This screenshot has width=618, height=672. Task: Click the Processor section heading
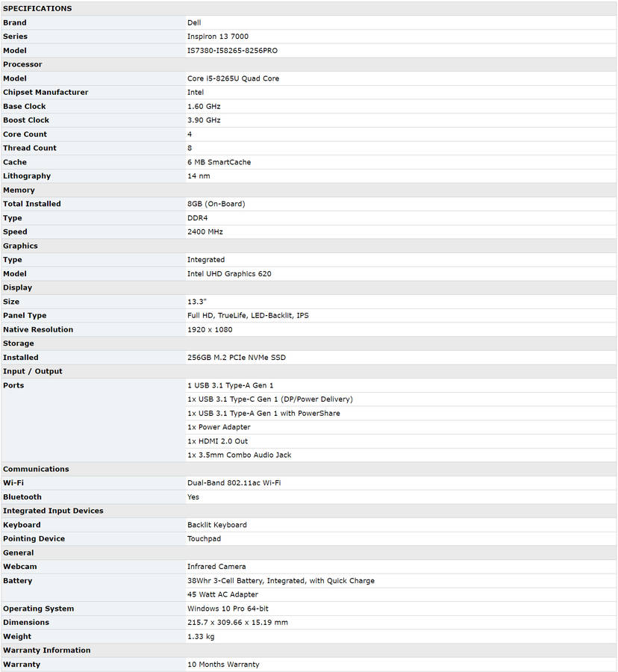(22, 64)
